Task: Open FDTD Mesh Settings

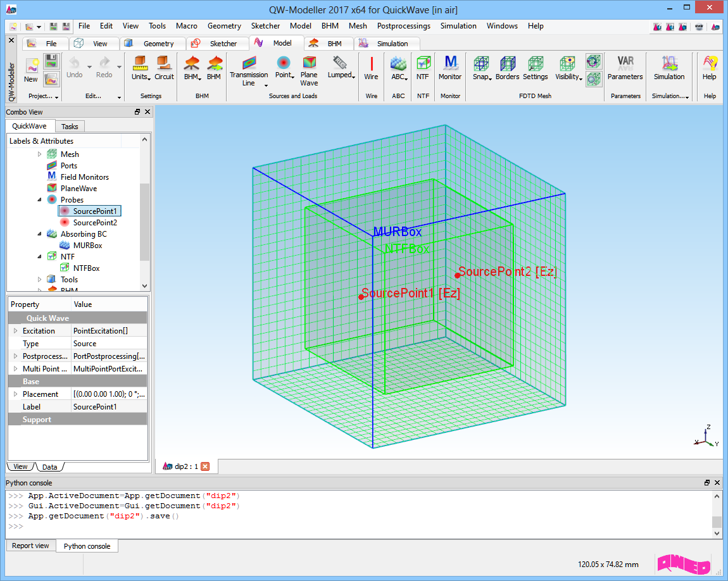Action: 536,68
